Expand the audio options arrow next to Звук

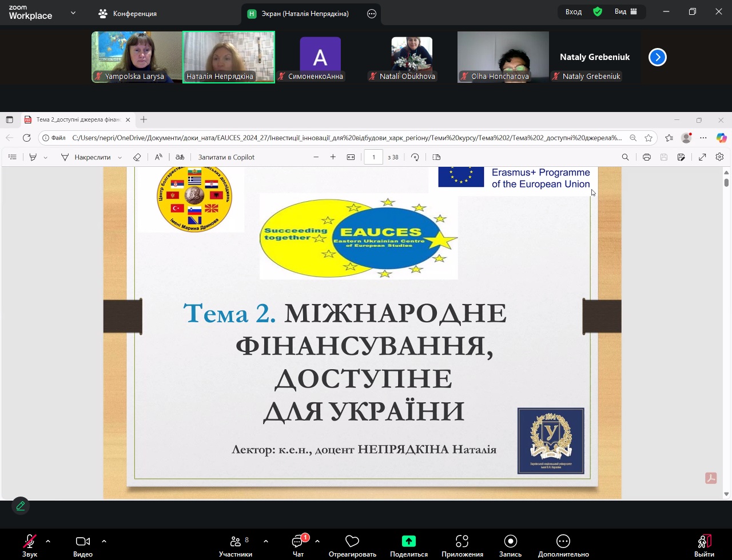[x=48, y=541]
